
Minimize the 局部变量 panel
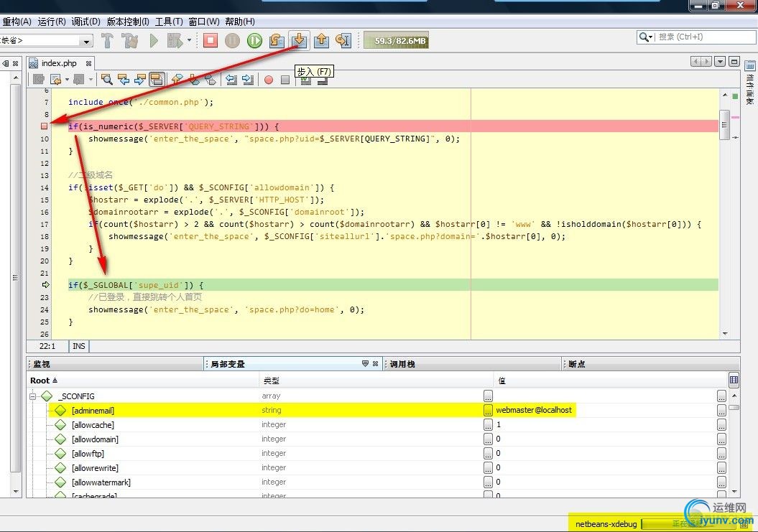click(365, 363)
